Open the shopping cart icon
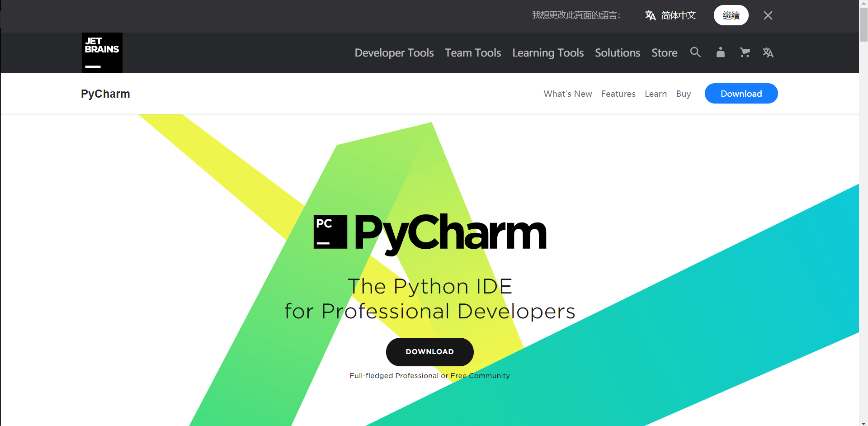The height and width of the screenshot is (426, 868). pos(745,52)
